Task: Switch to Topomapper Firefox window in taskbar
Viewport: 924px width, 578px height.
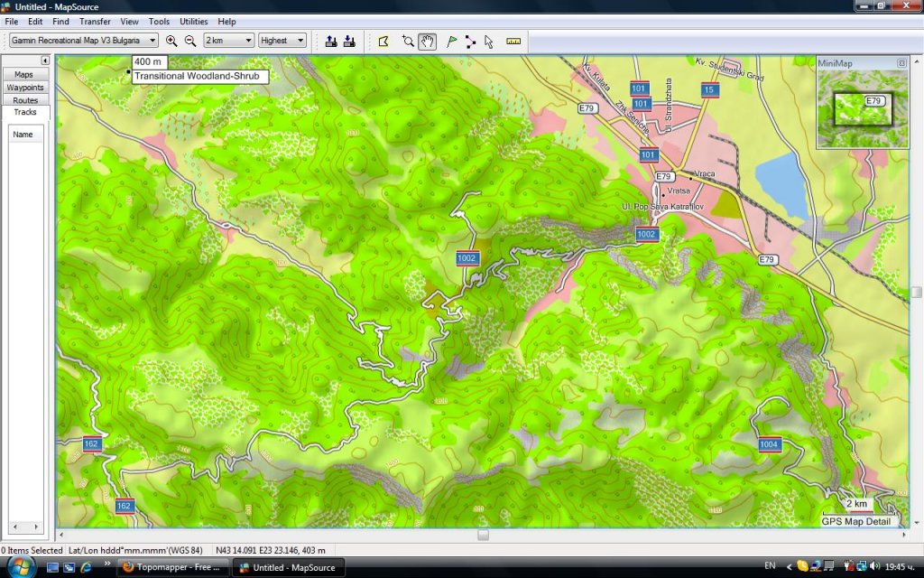Action: [x=171, y=567]
